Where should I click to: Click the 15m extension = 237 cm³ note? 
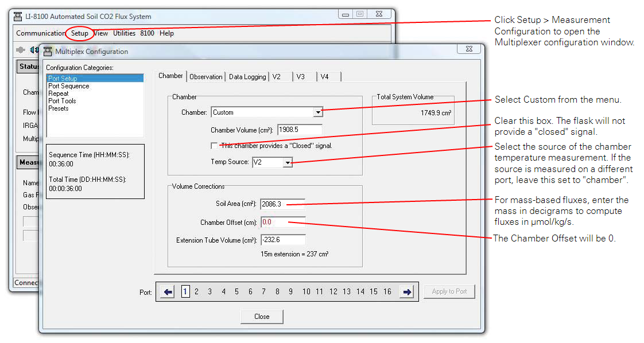point(294,254)
